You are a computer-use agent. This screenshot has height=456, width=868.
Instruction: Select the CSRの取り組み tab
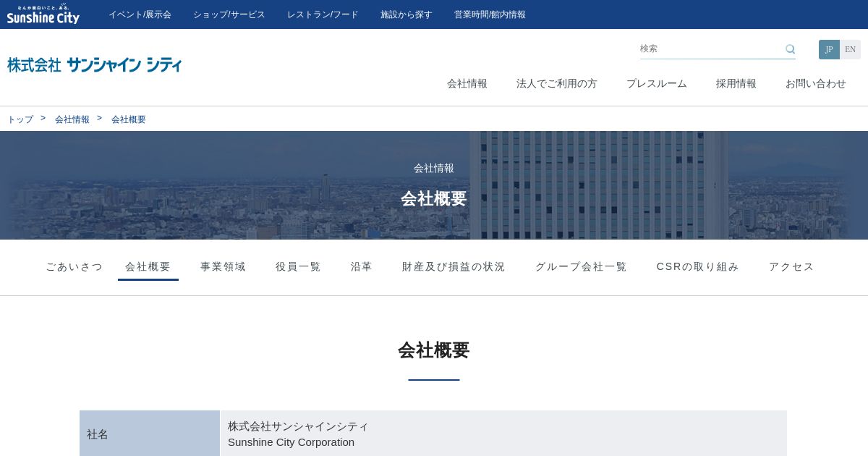pyautogui.click(x=698, y=266)
